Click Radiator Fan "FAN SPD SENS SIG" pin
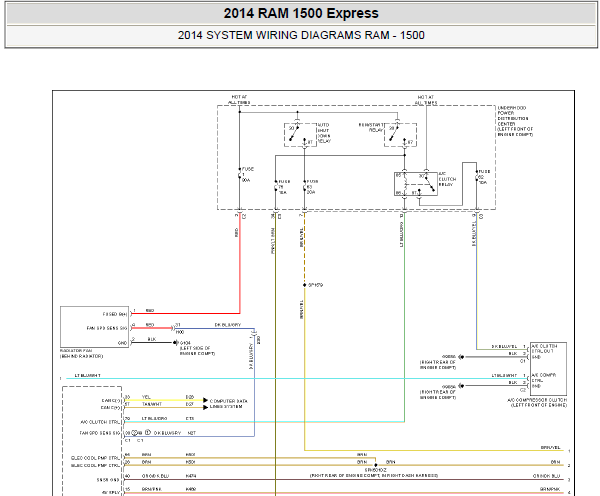 point(107,328)
